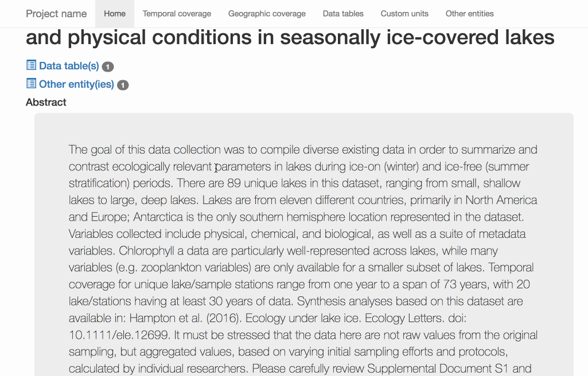The height and width of the screenshot is (376, 588).
Task: Select the Data tables navigation item
Action: pos(343,14)
